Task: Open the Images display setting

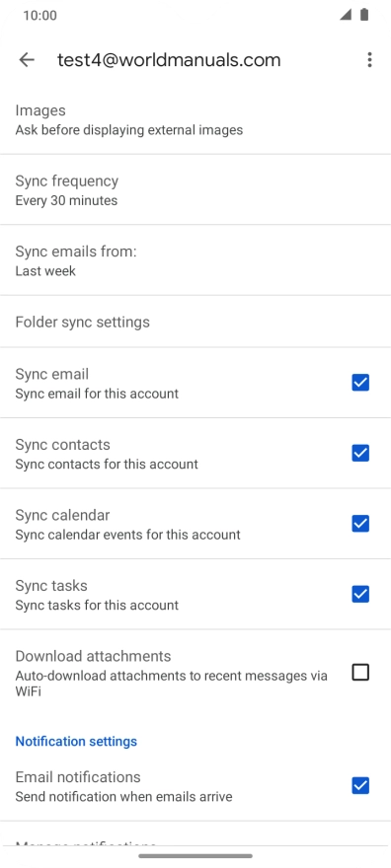Action: 195,119
